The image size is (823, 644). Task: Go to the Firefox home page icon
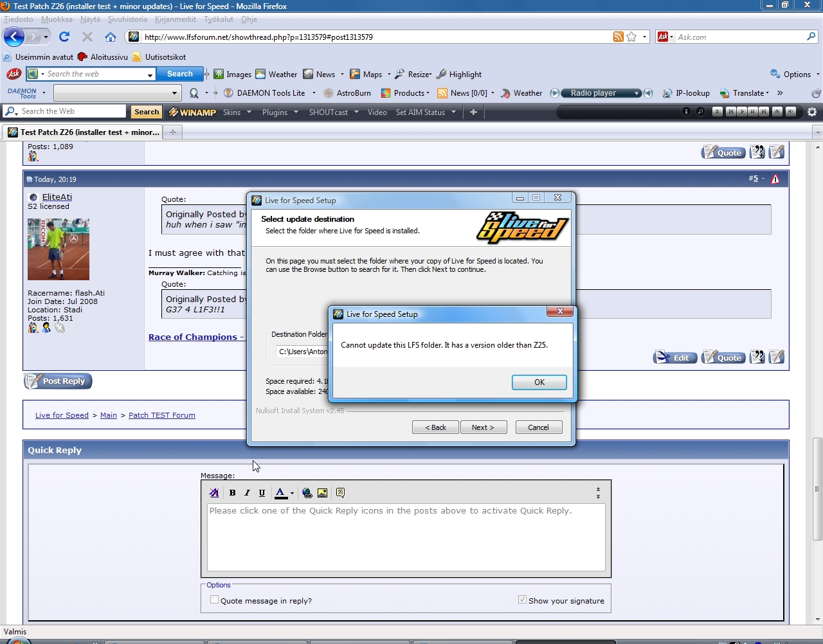(111, 37)
